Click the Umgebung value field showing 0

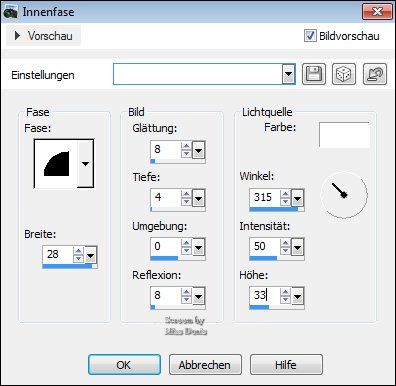pyautogui.click(x=166, y=247)
